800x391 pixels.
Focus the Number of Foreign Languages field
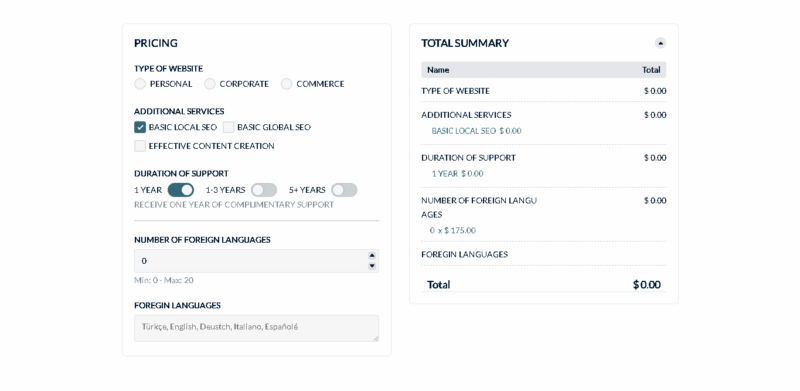click(x=257, y=261)
